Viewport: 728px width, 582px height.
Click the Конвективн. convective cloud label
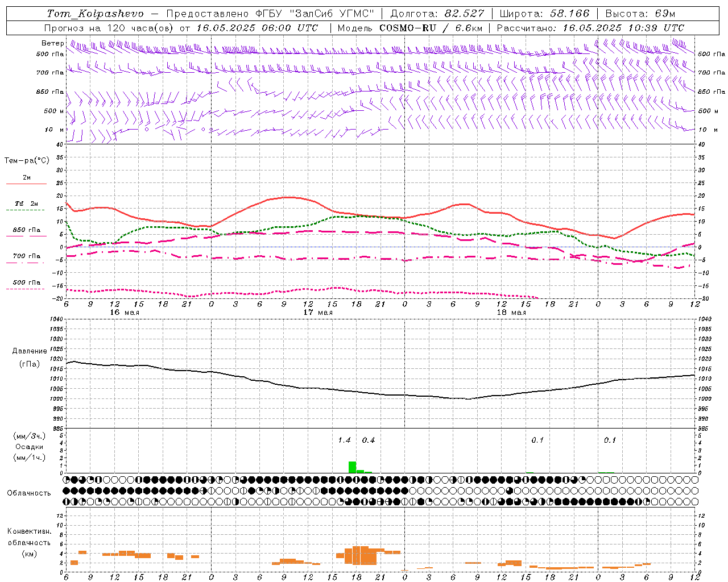(x=29, y=531)
